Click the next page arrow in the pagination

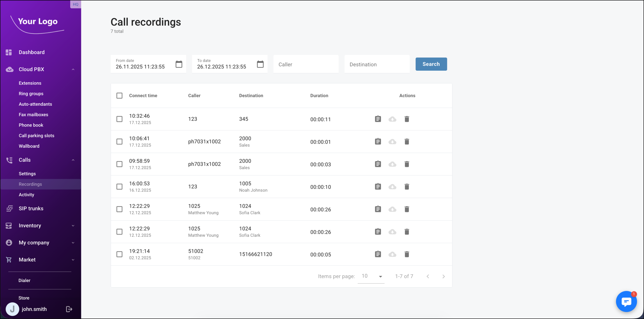click(444, 276)
